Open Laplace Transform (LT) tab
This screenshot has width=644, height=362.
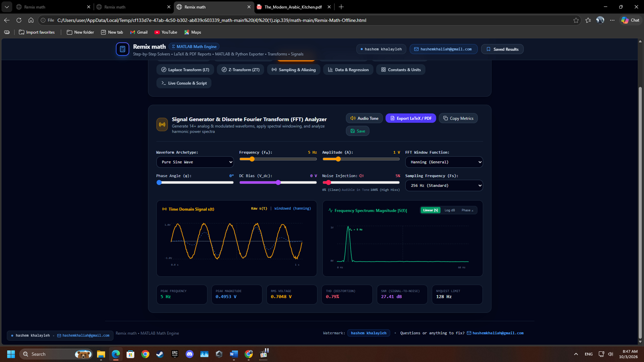click(x=185, y=70)
